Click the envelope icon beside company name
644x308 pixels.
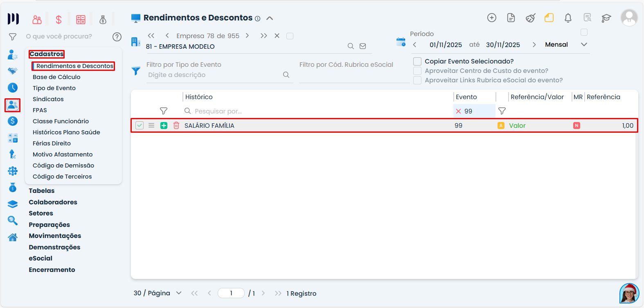tap(363, 46)
